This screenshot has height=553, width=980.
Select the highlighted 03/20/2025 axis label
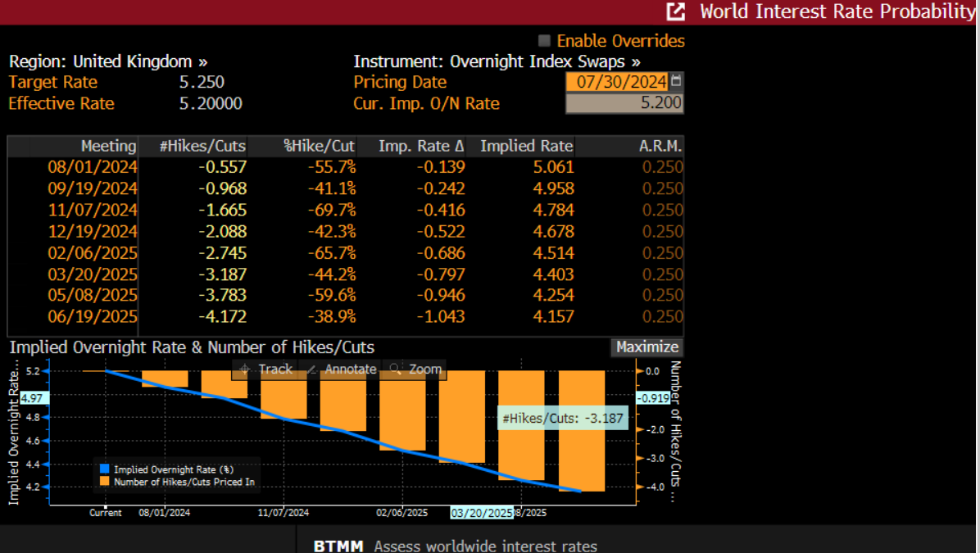pos(483,513)
